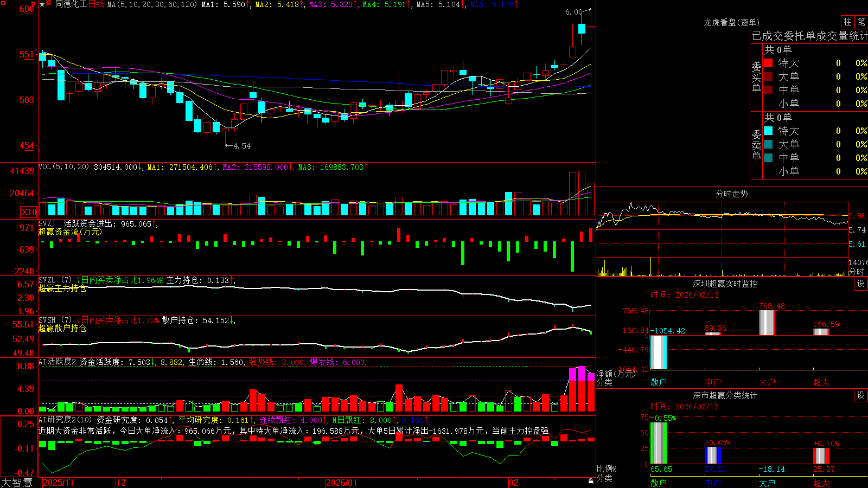Click the 大智慧 logo label at bottom left

tap(17, 483)
